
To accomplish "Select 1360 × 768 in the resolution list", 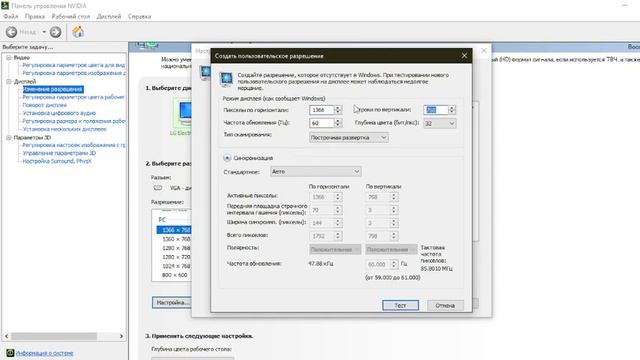I will [176, 239].
